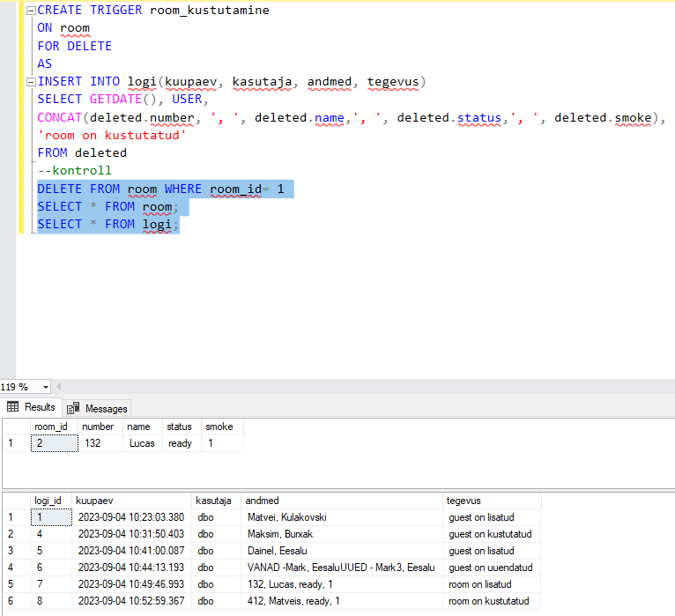Click the FOR DELETE line in editor

75,46
